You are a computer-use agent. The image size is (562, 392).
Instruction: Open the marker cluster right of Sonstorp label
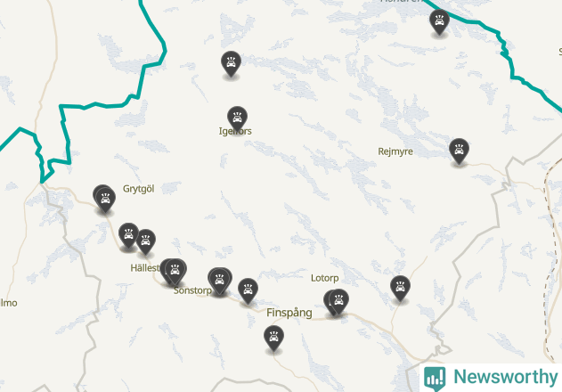[x=219, y=280]
